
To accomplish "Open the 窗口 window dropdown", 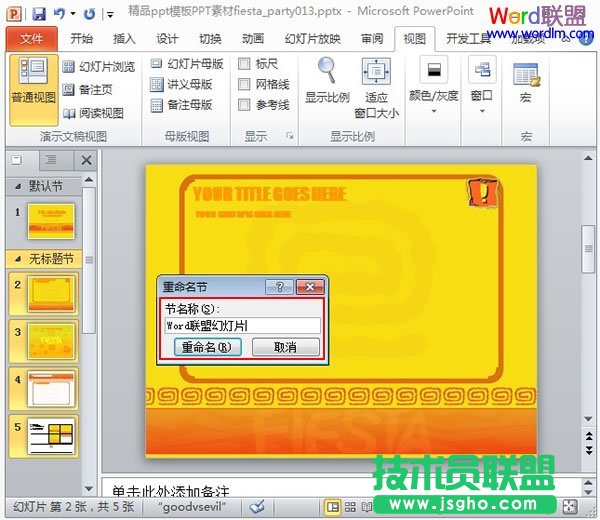I will (482, 86).
